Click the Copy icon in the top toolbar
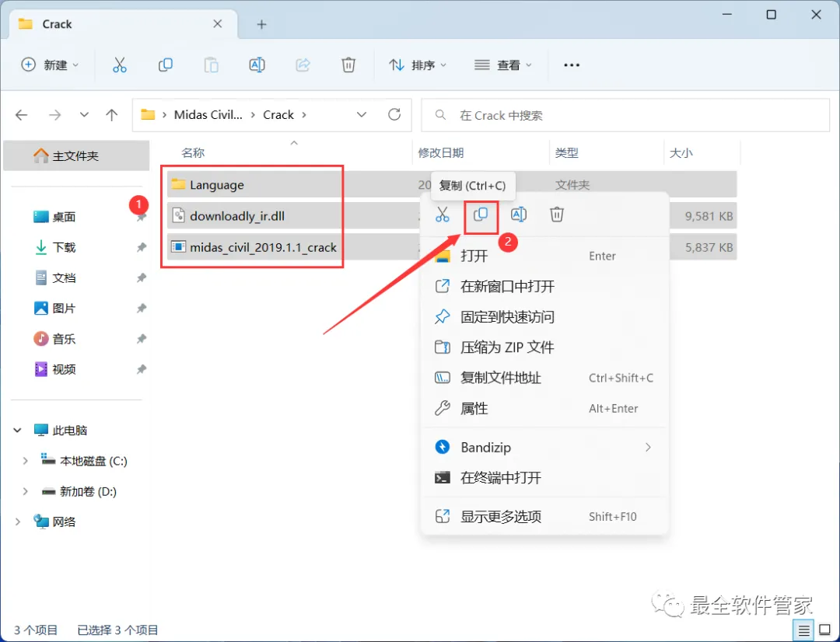 point(166,65)
